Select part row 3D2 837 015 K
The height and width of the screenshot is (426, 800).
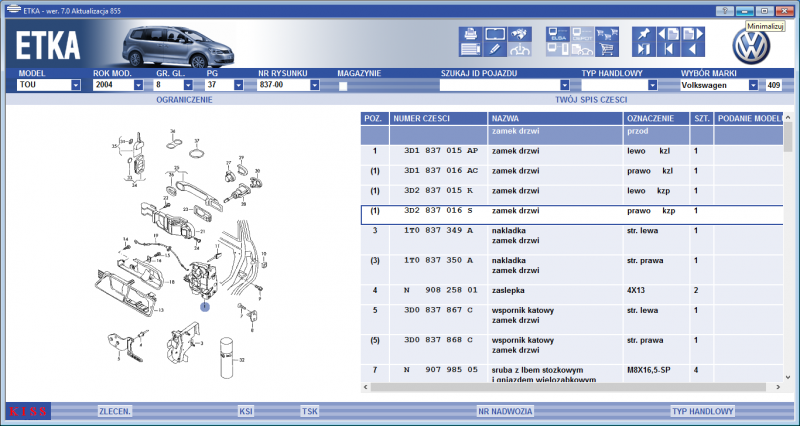pos(572,195)
